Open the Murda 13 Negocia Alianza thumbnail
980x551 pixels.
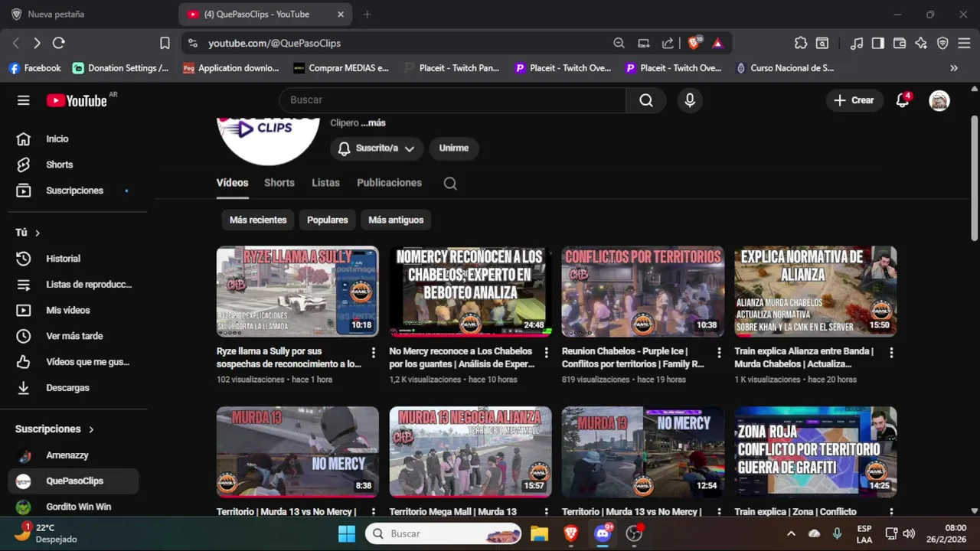pos(470,452)
